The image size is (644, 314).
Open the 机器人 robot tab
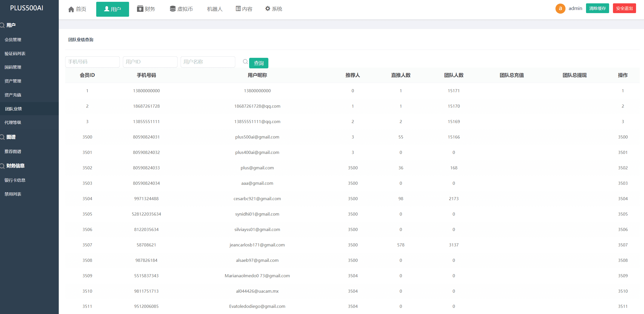[x=215, y=9]
